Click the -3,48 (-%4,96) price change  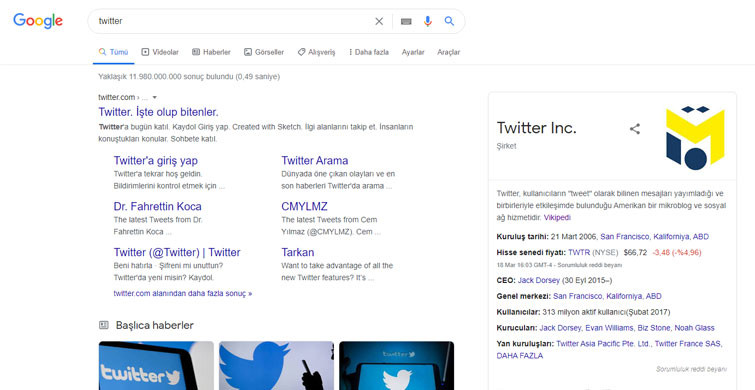point(677,252)
